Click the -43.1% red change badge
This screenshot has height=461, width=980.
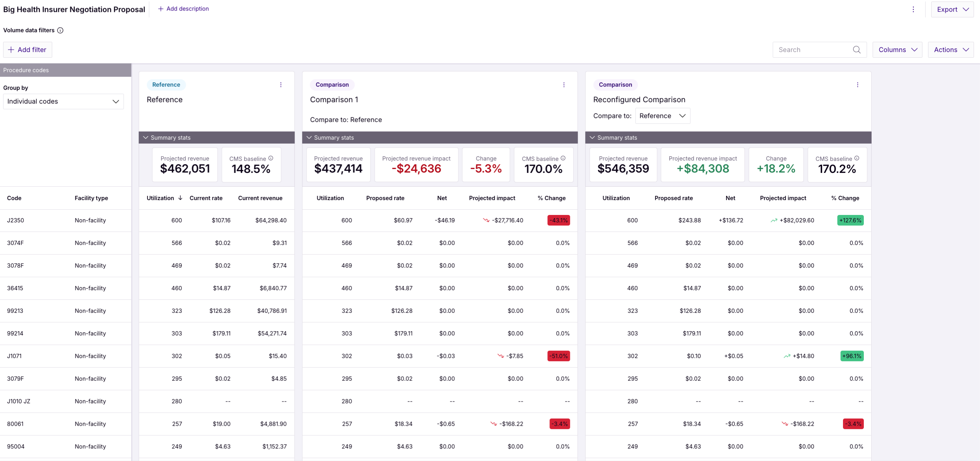pos(558,220)
